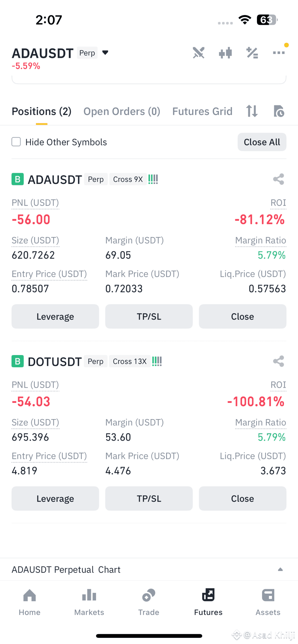Share the ADAUSDT position
Image resolution: width=298 pixels, height=644 pixels.
(278, 179)
